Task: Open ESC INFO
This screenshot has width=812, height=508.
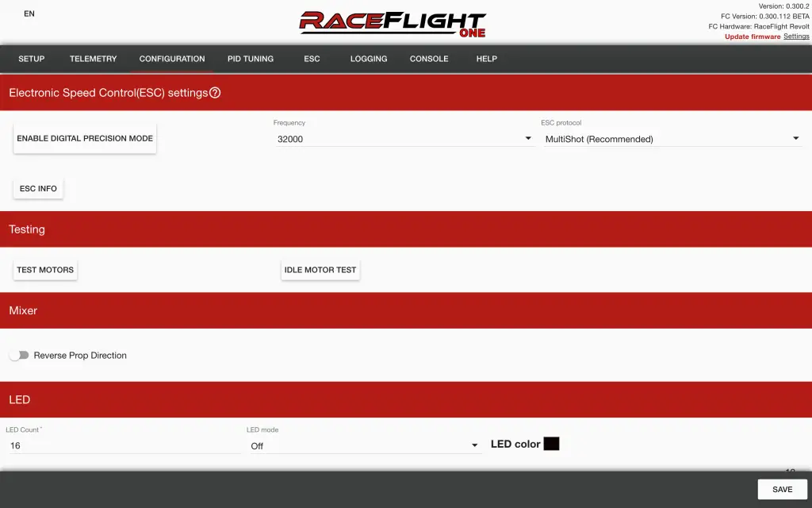Action: click(37, 188)
